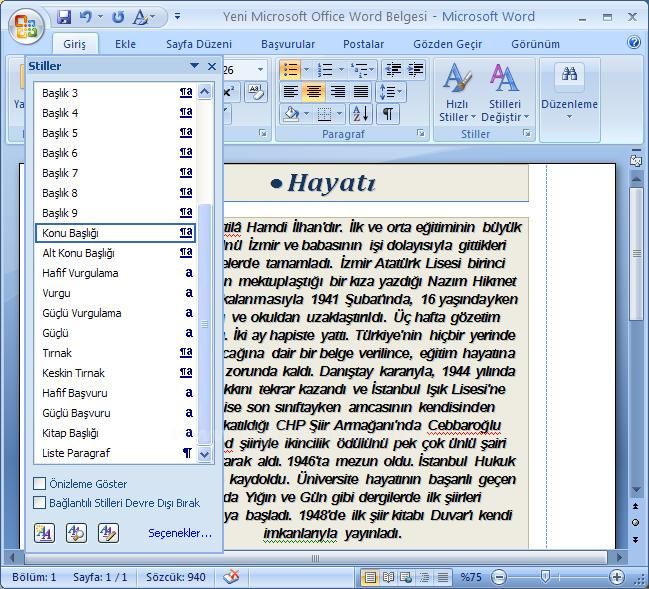Center the paragraph text
The width and height of the screenshot is (649, 589).
(314, 92)
